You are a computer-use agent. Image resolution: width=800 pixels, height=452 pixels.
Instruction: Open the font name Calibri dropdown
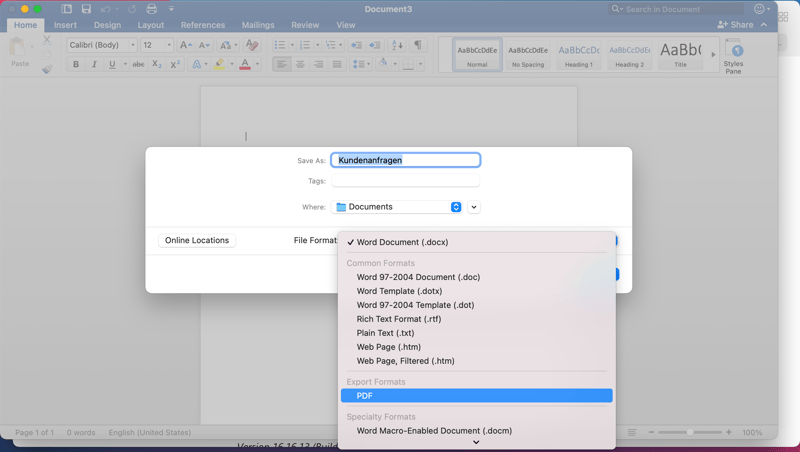click(102, 45)
